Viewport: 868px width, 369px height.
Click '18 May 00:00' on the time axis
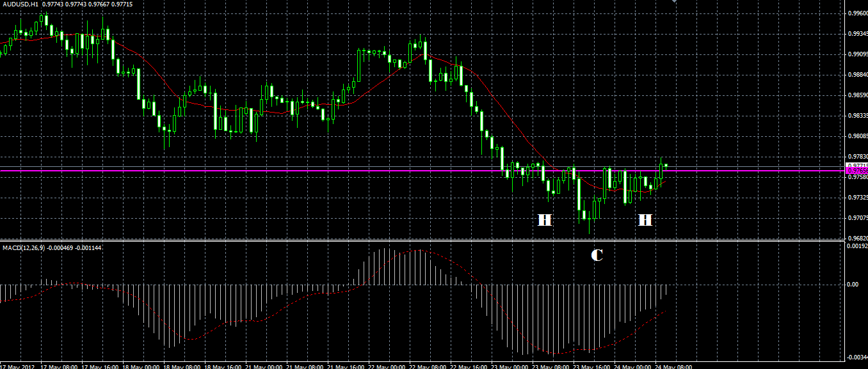click(x=141, y=367)
